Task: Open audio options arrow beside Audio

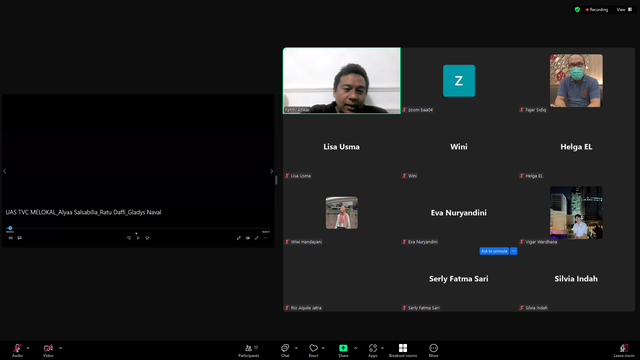Action: 28,348
